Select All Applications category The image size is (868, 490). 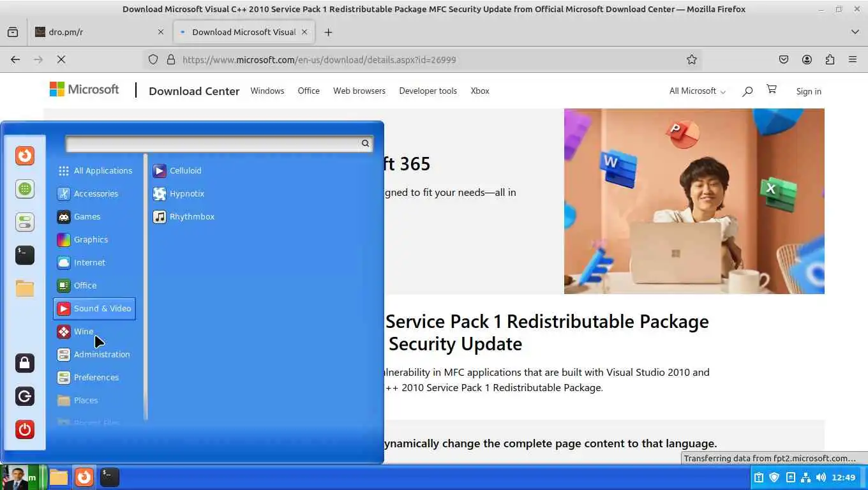(x=94, y=170)
